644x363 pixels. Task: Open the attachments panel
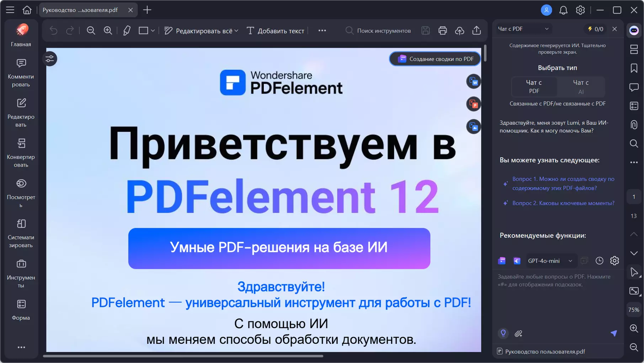pyautogui.click(x=634, y=125)
